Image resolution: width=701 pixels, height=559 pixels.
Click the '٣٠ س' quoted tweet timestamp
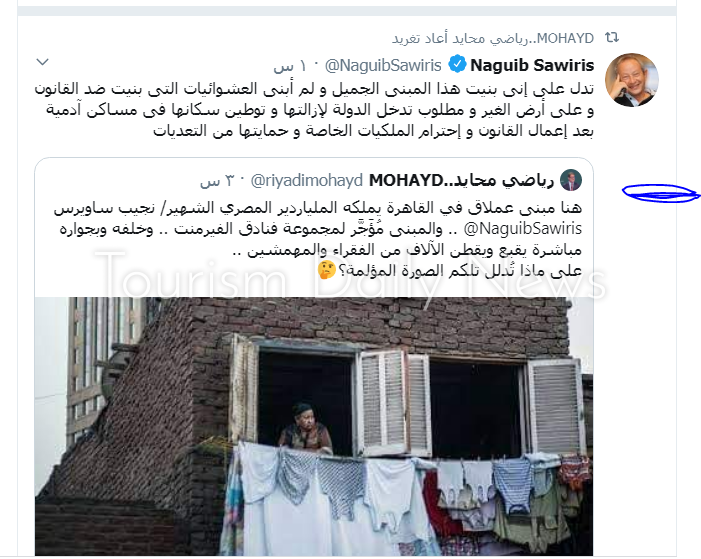click(217, 181)
